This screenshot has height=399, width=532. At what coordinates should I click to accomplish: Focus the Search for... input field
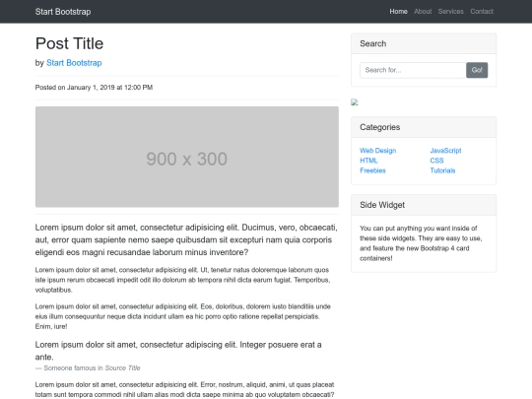coord(413,70)
